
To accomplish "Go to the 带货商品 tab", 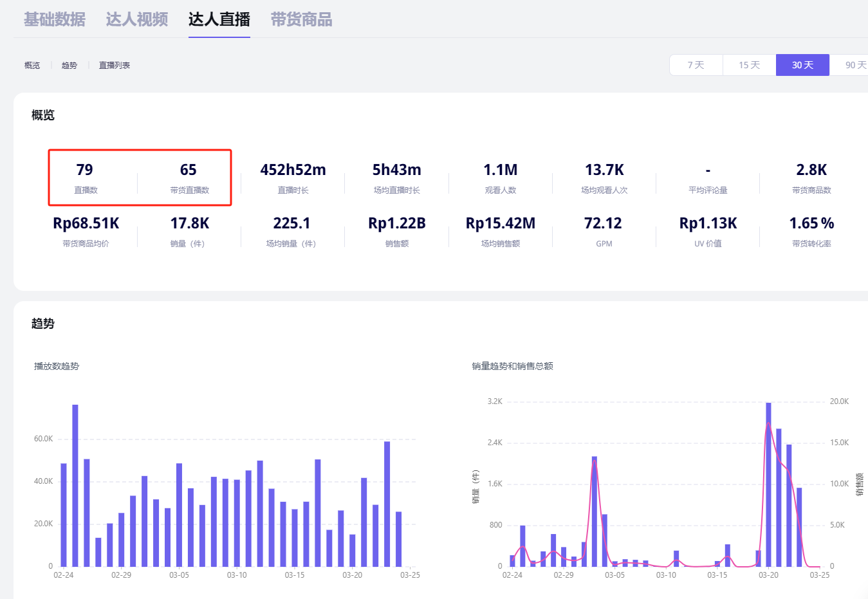I will click(x=301, y=19).
